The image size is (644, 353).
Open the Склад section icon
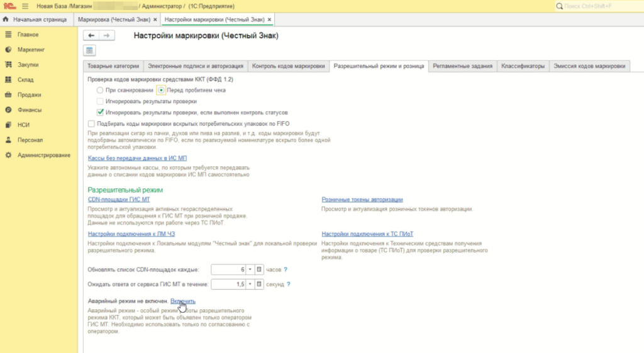point(8,80)
